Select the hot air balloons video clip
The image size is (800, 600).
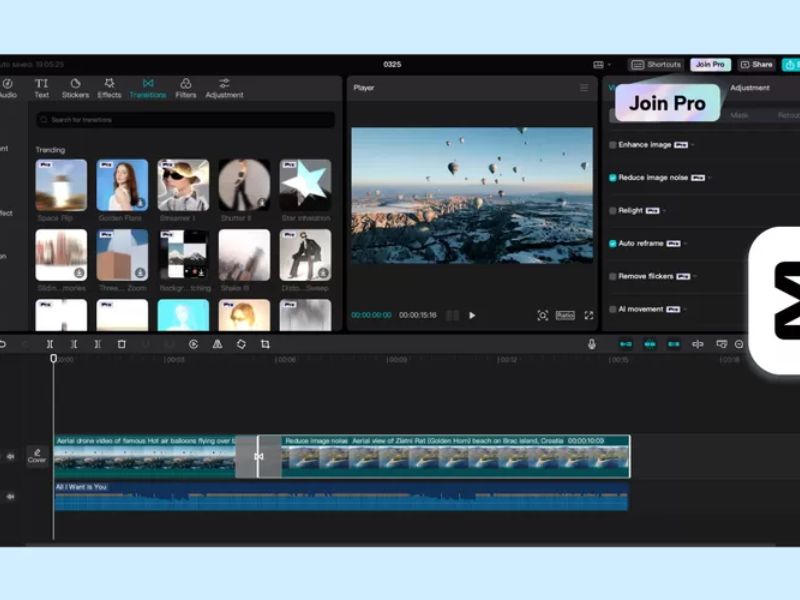[144, 457]
